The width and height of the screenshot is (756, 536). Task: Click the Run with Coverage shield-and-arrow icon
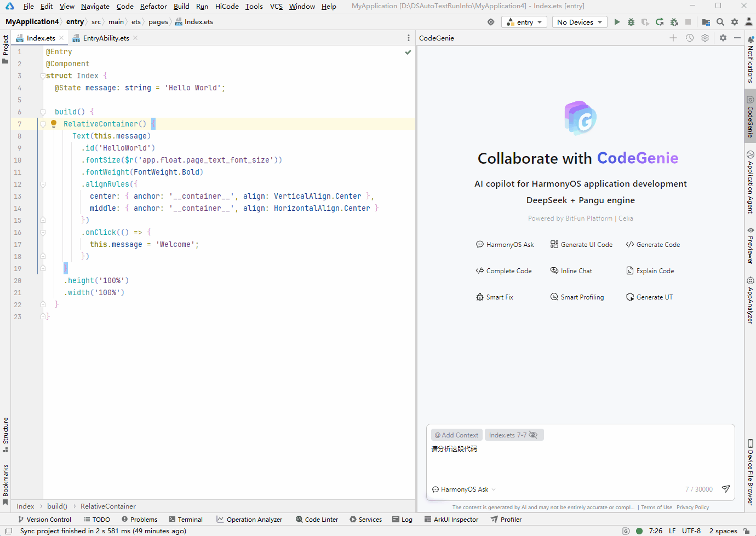pyautogui.click(x=645, y=22)
